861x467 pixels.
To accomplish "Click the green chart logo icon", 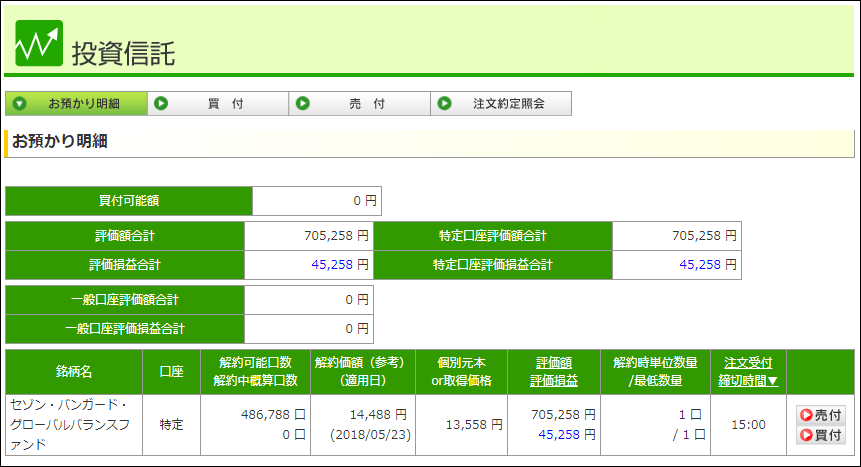I will coord(39,43).
